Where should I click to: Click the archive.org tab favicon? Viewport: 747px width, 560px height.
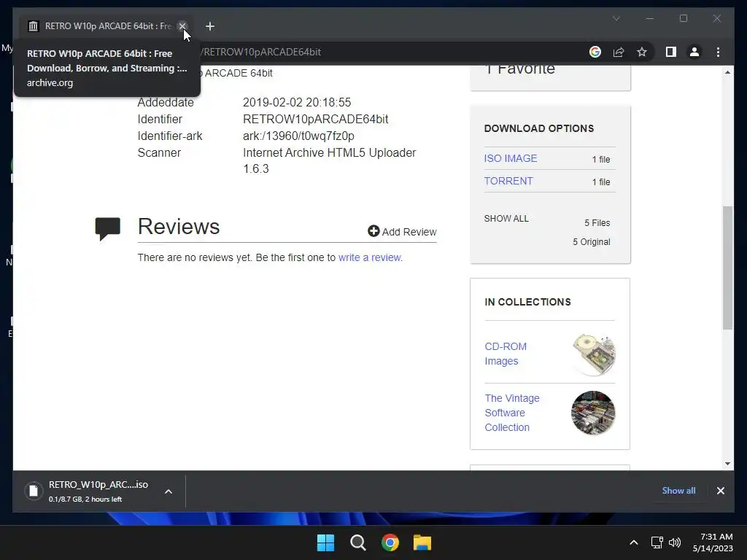coord(33,26)
